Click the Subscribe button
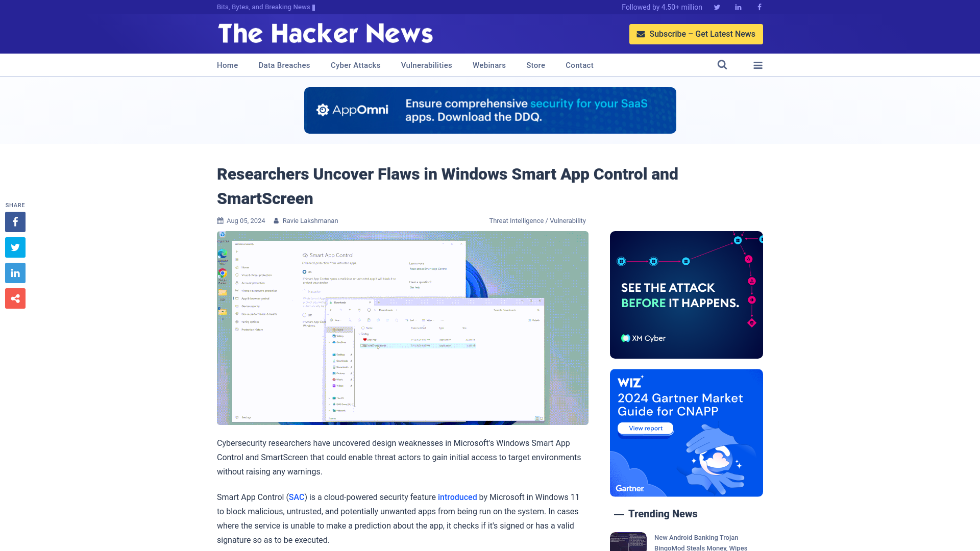 click(x=696, y=34)
